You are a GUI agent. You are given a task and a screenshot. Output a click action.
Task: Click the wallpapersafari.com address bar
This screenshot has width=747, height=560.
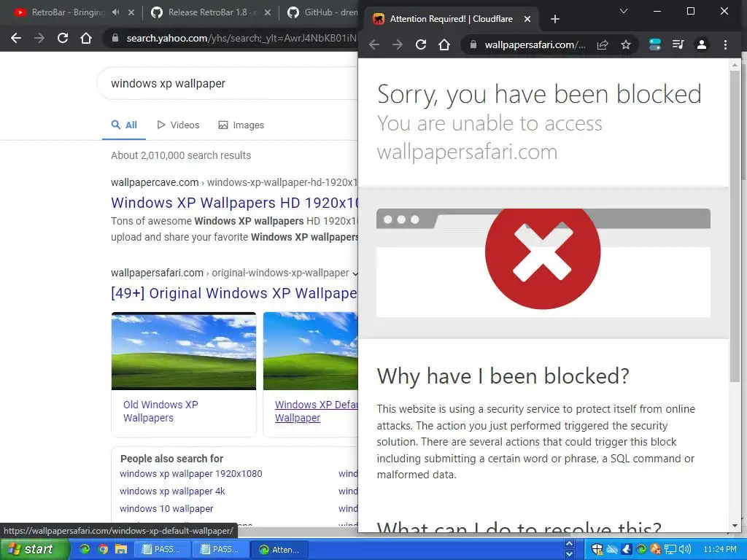pos(535,44)
